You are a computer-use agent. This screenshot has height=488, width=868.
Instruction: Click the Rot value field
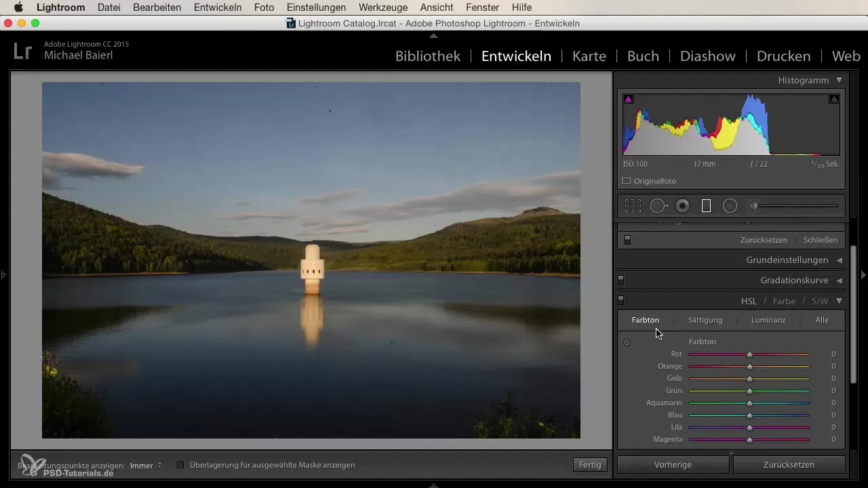(x=833, y=354)
